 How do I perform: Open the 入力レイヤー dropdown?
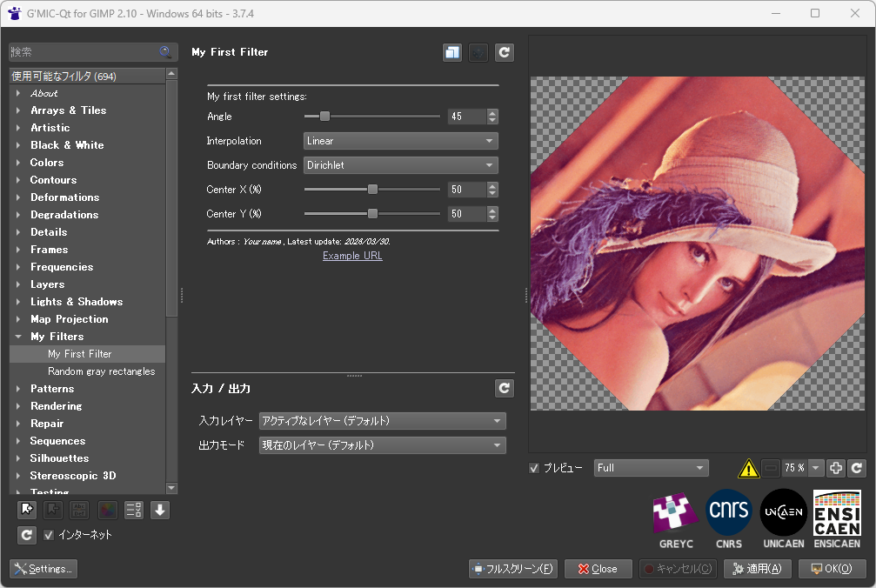point(382,420)
